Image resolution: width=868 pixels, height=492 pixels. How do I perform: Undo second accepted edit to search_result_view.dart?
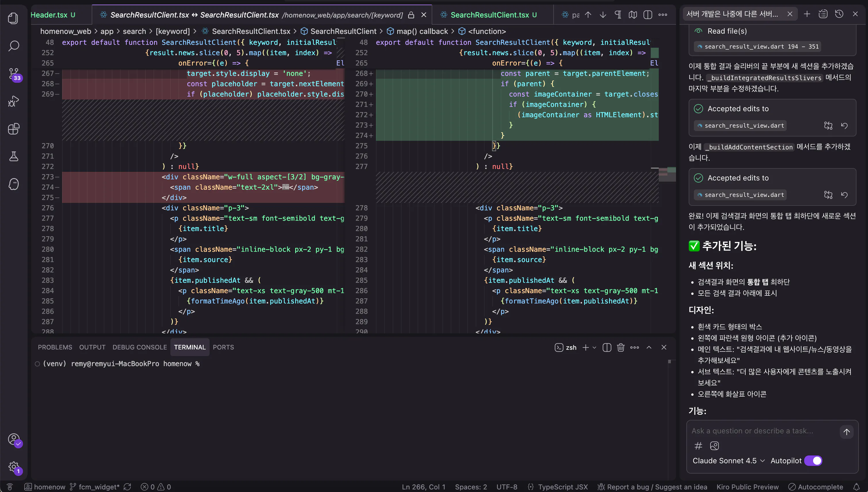click(x=844, y=195)
